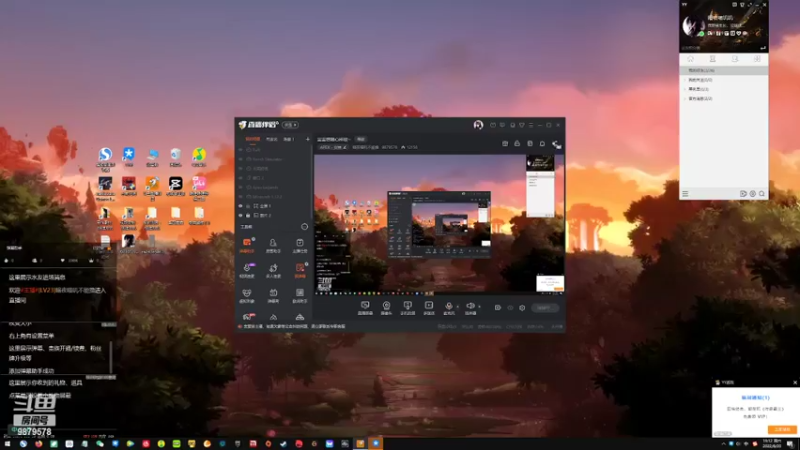The width and height of the screenshot is (800, 450).
Task: Click the hamburger menu at YY window bottom-left
Action: point(685,194)
